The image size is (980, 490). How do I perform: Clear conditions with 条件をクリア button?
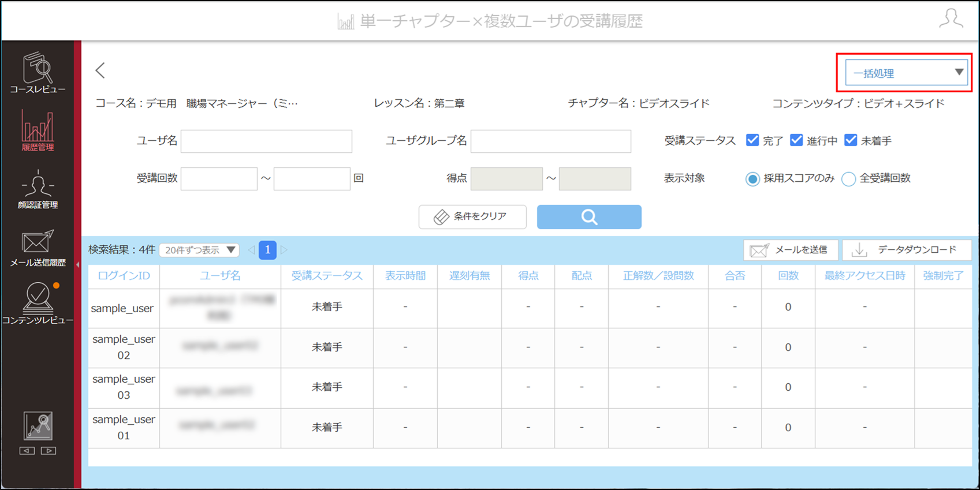pyautogui.click(x=472, y=217)
